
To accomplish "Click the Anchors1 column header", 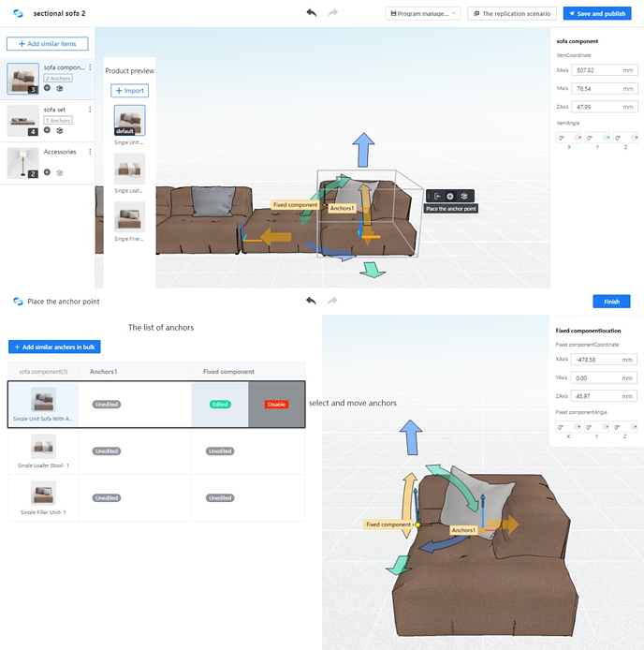I will click(x=104, y=372).
